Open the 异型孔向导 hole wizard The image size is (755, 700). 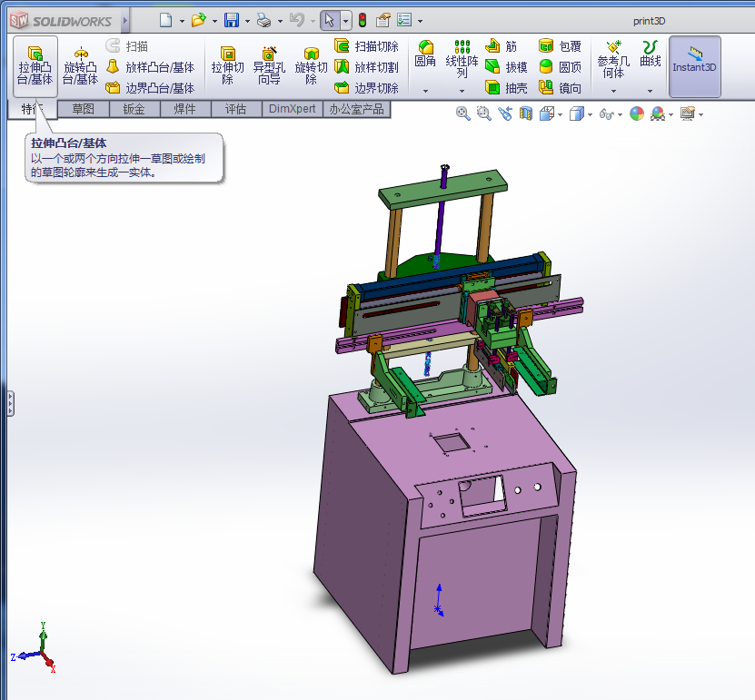coord(269,66)
